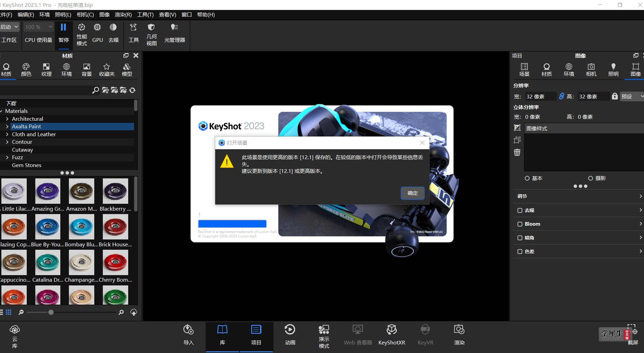The height and width of the screenshot is (353, 644).
Task: Select the Basic radio option
Action: point(527,178)
